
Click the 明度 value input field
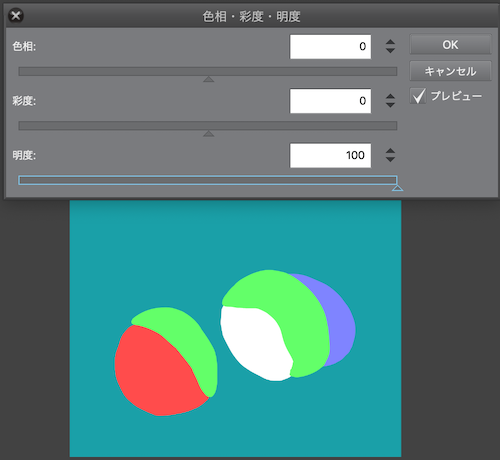[x=330, y=155]
